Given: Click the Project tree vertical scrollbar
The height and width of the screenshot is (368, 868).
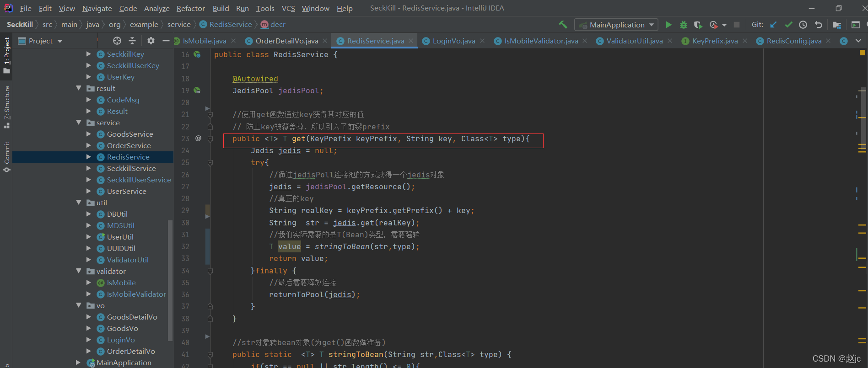Looking at the screenshot, I should click(171, 280).
